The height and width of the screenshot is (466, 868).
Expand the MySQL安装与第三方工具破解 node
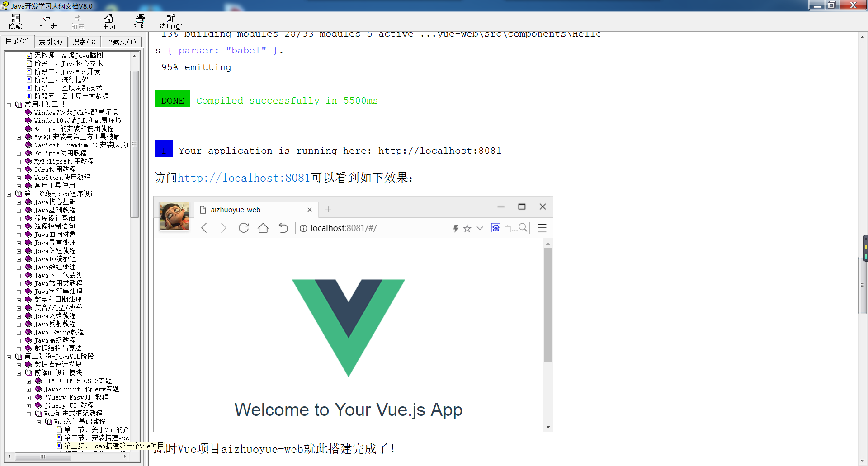pyautogui.click(x=19, y=137)
